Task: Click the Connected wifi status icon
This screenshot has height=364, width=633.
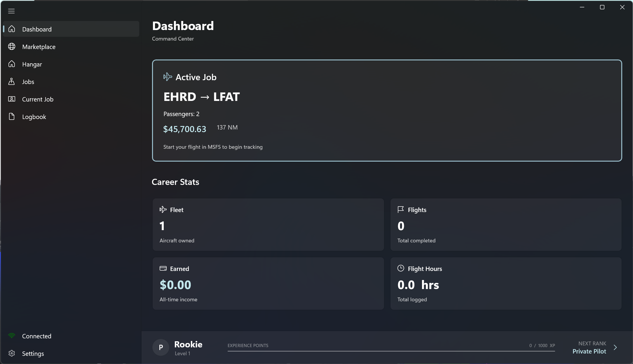Action: [x=12, y=336]
